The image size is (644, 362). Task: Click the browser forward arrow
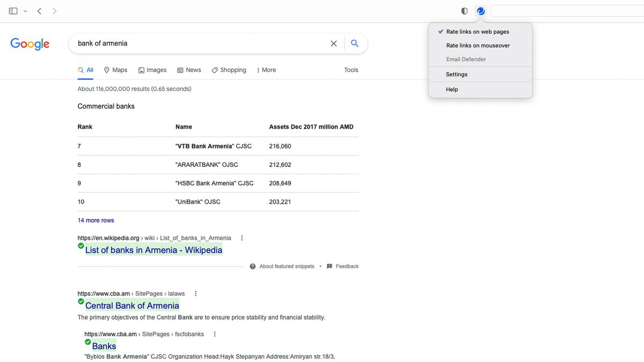click(55, 11)
